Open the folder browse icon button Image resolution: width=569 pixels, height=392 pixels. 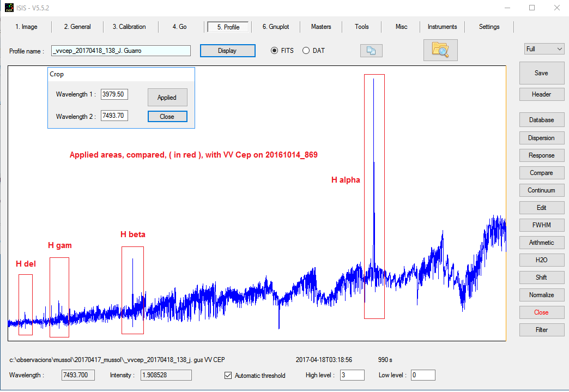point(440,50)
